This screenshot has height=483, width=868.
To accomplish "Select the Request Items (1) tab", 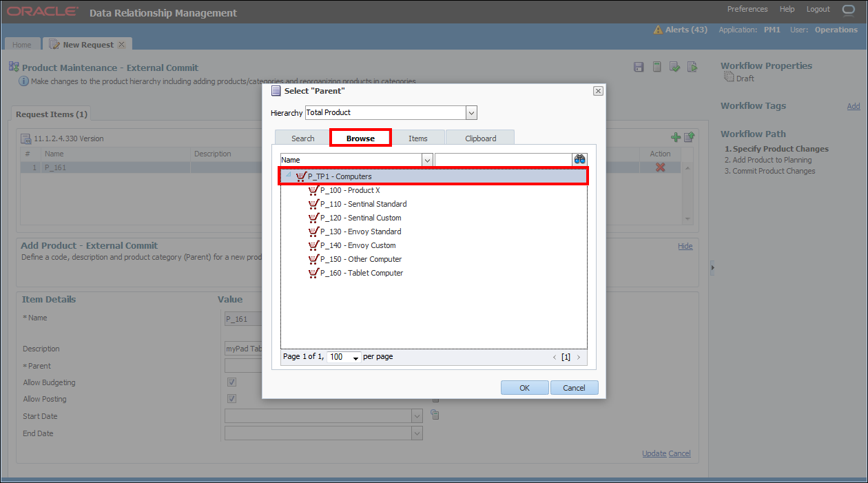I will coord(52,114).
